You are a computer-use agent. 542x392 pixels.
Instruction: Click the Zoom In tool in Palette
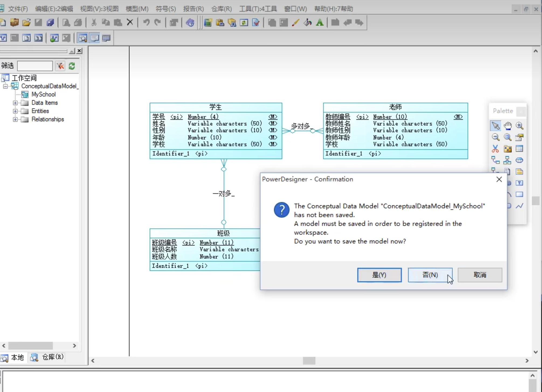(x=519, y=126)
